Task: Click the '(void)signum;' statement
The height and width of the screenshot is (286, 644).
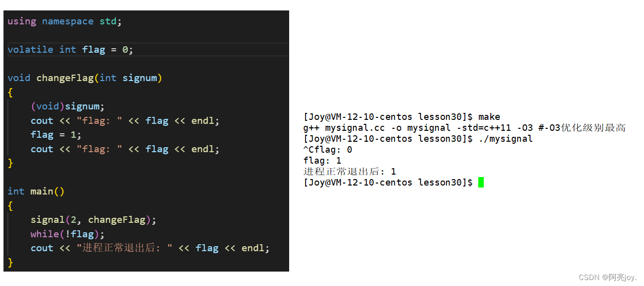Action: (68, 106)
